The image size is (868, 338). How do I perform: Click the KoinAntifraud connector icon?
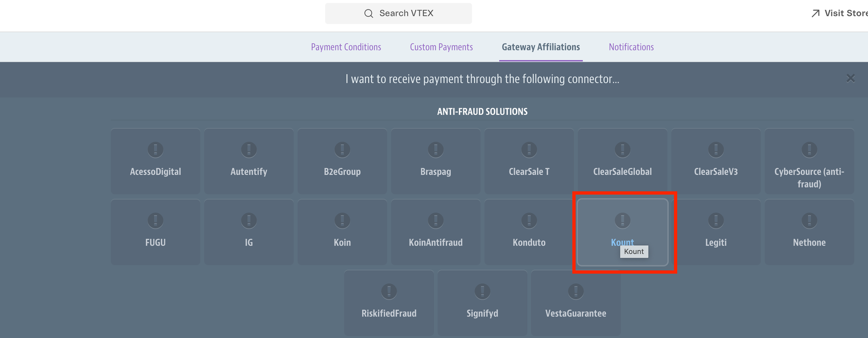click(436, 220)
